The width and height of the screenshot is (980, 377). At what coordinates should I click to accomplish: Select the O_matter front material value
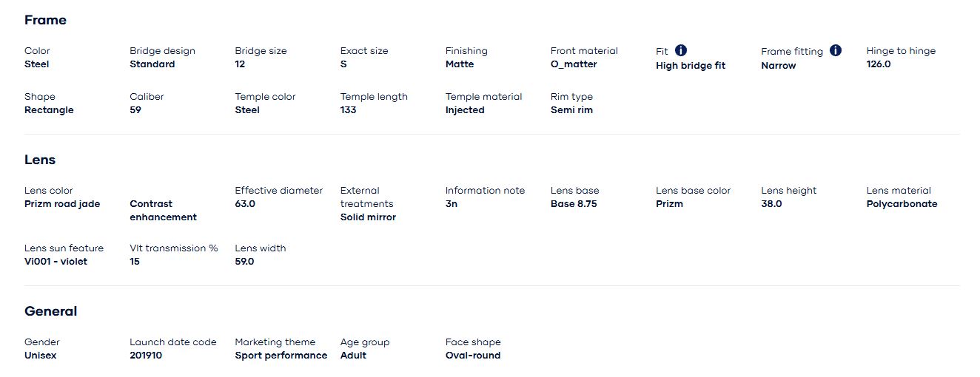[573, 64]
